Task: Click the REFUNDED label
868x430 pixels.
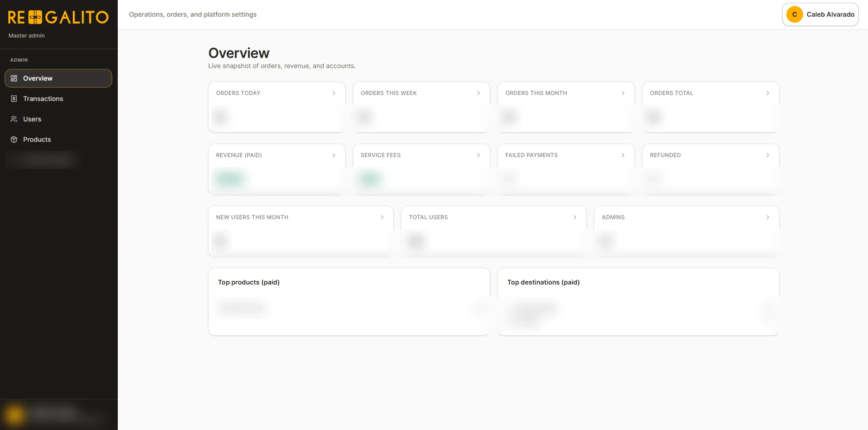Action: [x=665, y=155]
